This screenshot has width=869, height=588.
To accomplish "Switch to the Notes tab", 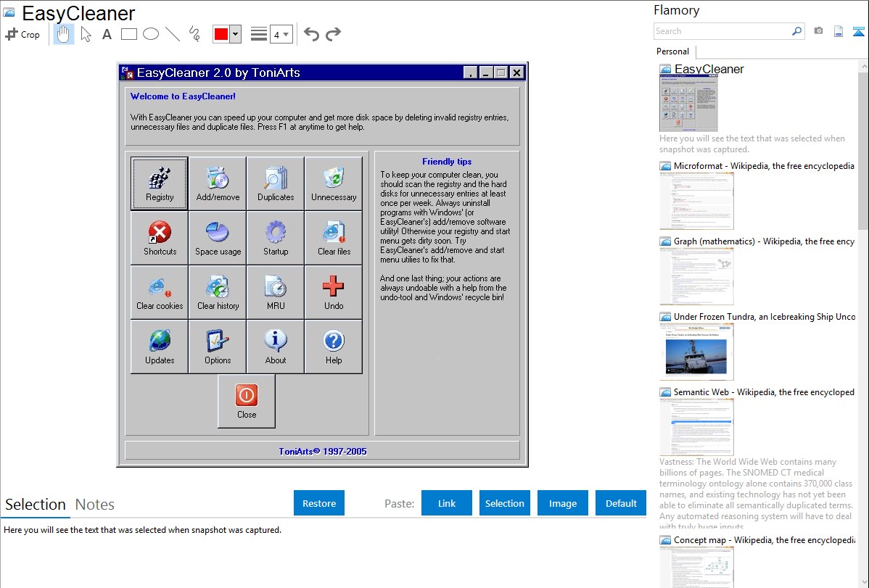I will pyautogui.click(x=95, y=505).
